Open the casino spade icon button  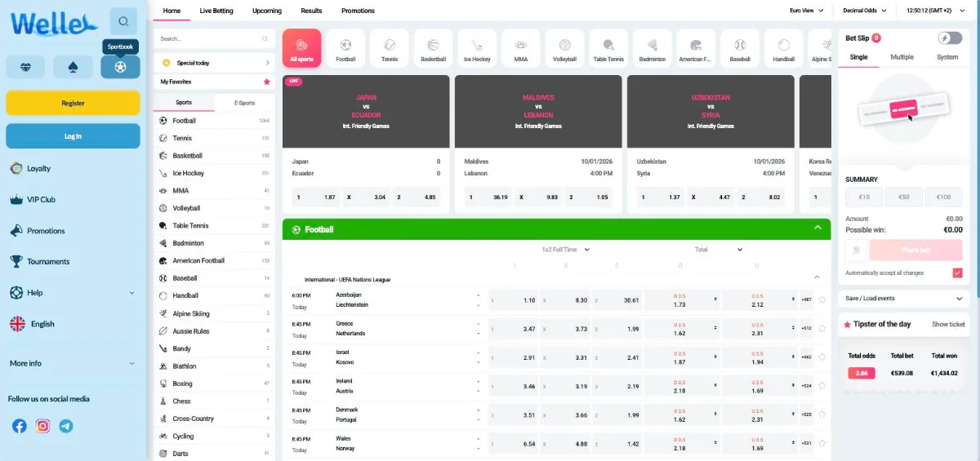[73, 67]
